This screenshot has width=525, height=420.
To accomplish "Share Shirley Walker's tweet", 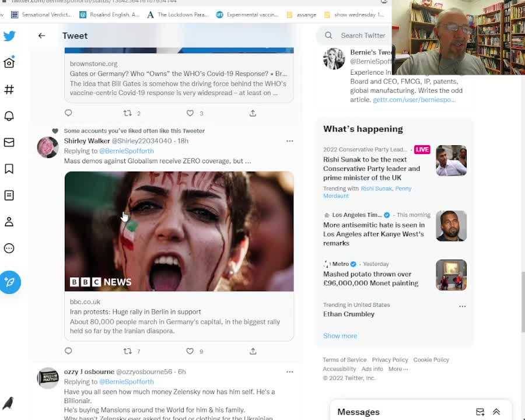I will pos(253,351).
